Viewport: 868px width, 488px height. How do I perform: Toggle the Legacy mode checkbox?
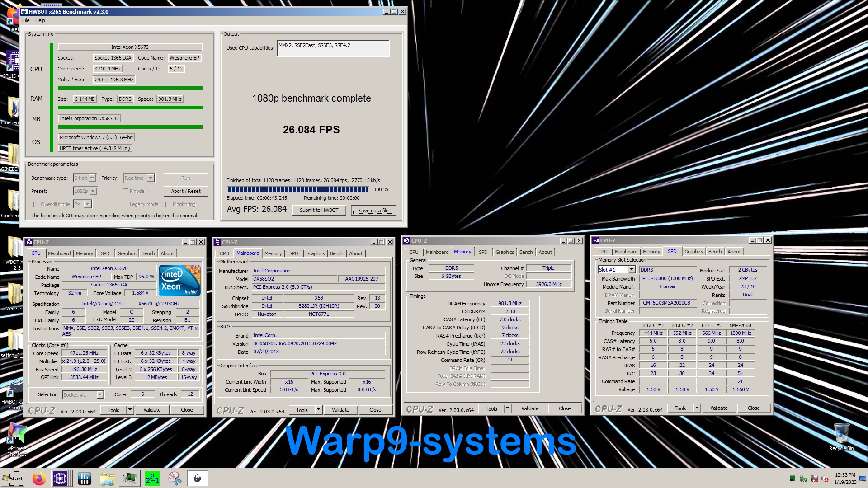pyautogui.click(x=125, y=204)
